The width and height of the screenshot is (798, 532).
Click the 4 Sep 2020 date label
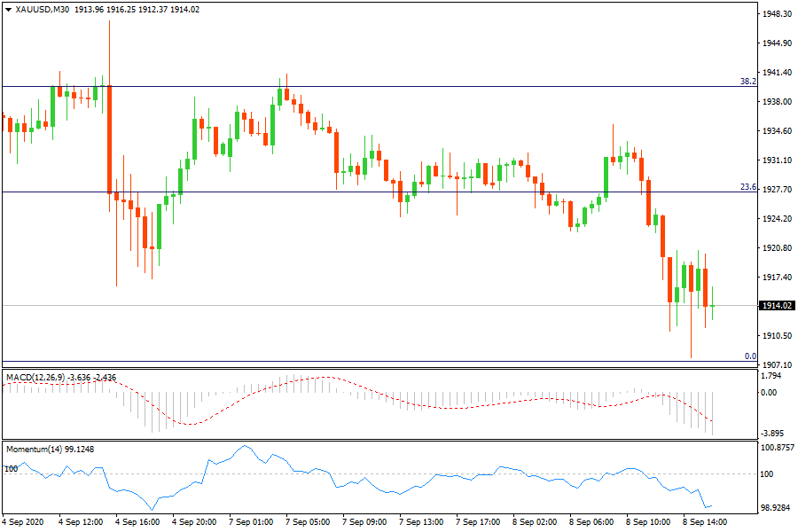pos(22,522)
